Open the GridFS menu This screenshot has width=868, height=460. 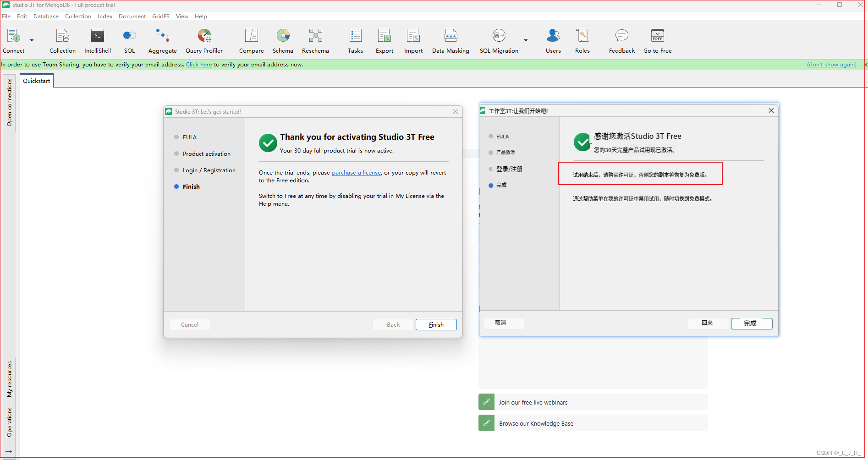[x=160, y=16]
